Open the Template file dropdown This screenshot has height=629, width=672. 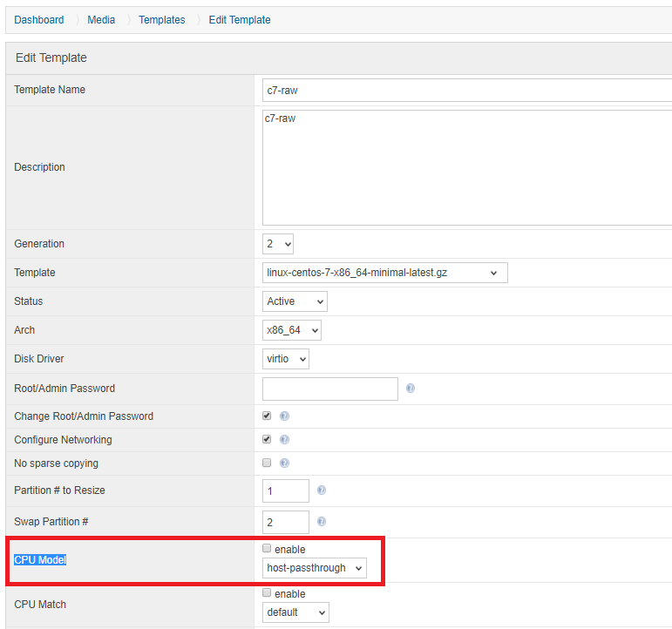[384, 273]
